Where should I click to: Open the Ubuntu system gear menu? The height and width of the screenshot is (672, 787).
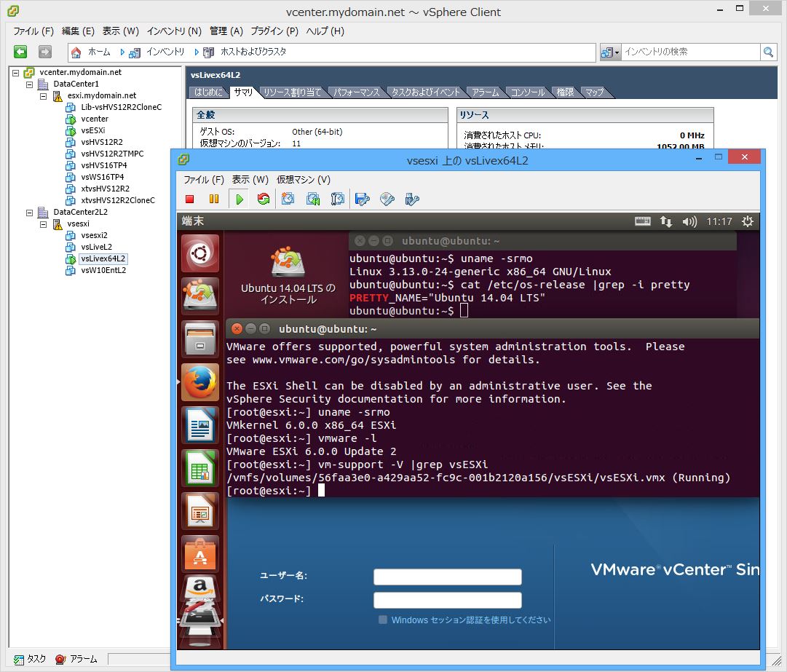tap(748, 221)
